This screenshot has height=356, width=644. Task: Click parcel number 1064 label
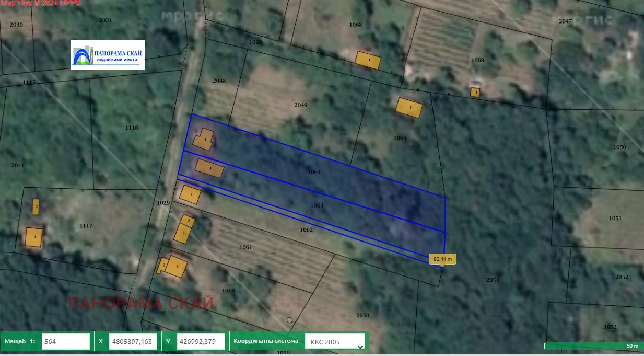[x=314, y=172]
